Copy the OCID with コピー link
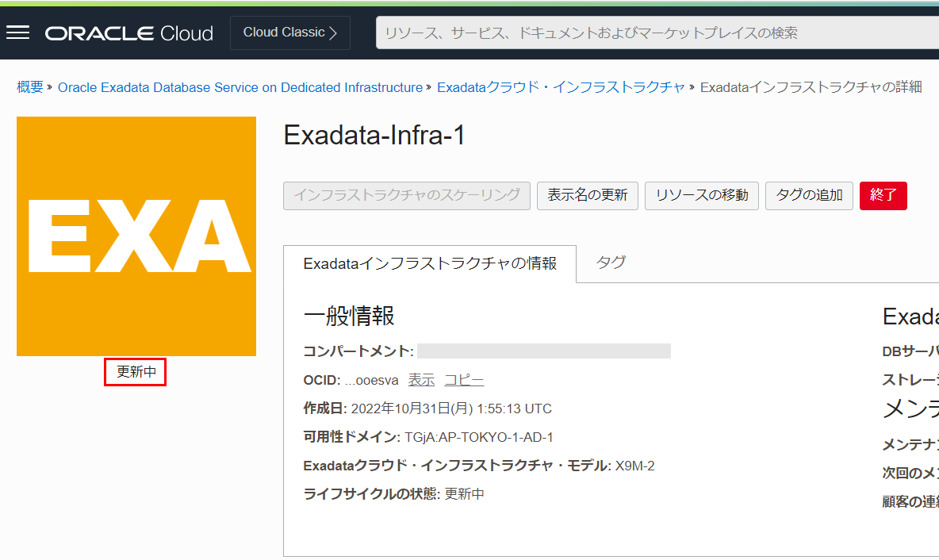 click(x=464, y=380)
